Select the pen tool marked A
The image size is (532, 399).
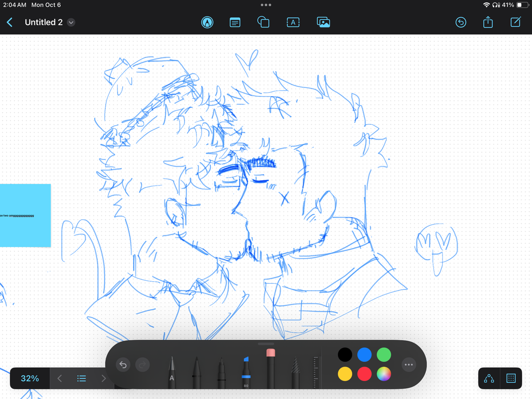coord(172,372)
